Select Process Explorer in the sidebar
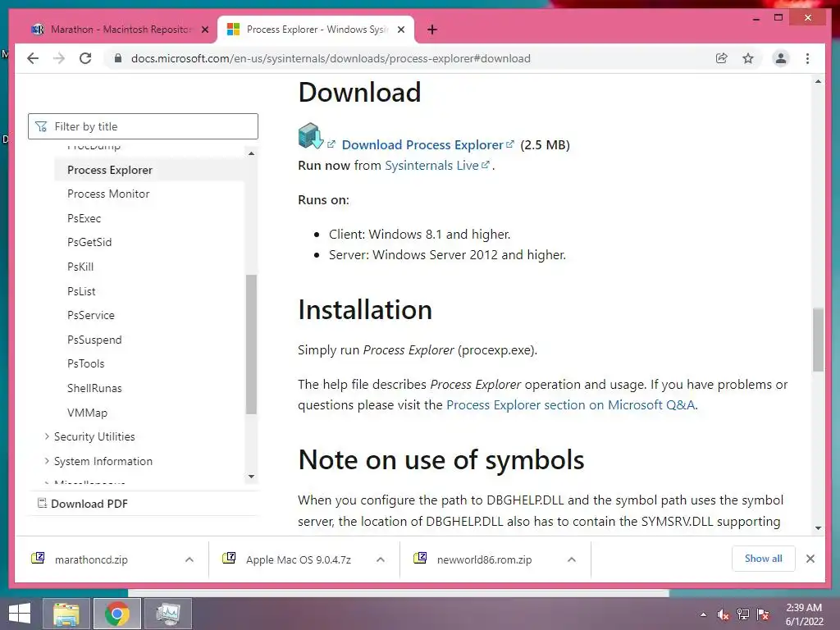840x630 pixels. coord(110,170)
